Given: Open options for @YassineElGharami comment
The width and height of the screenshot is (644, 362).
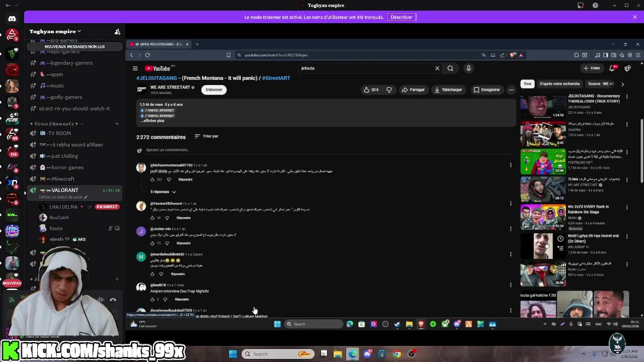Looking at the screenshot, I should (x=511, y=203).
